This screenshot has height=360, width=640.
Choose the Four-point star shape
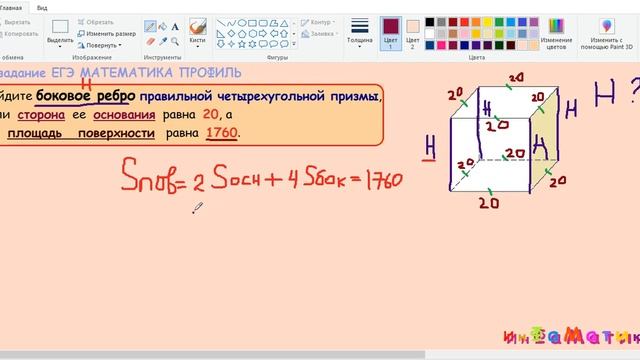(x=231, y=44)
